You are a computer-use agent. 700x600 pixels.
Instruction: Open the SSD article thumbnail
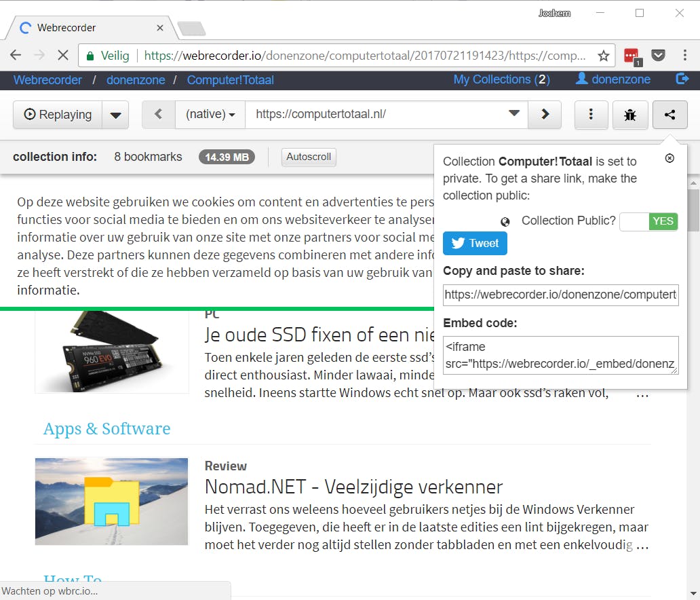pos(112,352)
